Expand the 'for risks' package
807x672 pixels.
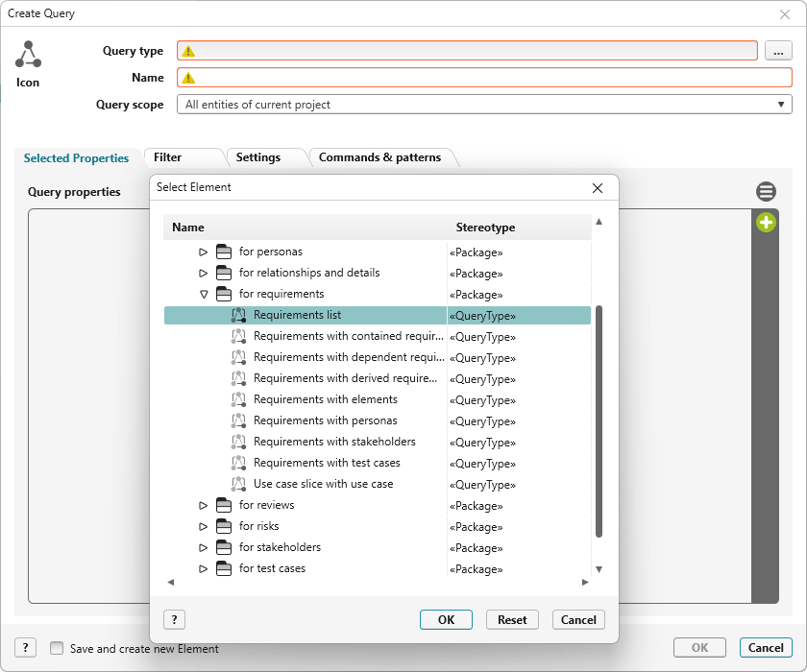204,526
